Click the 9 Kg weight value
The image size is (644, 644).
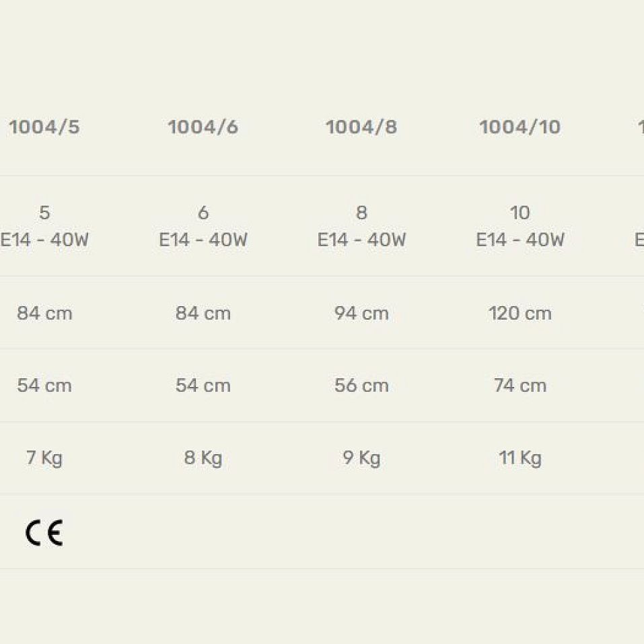(361, 458)
